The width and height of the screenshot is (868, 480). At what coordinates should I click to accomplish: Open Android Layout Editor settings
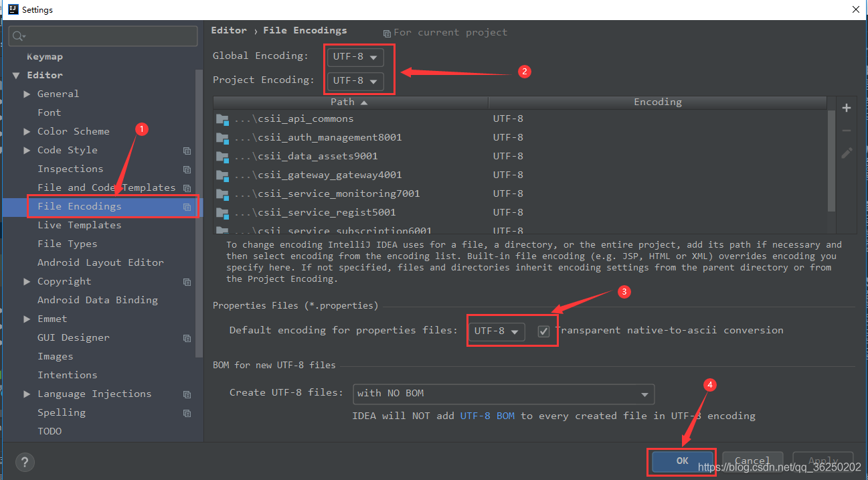[100, 263]
